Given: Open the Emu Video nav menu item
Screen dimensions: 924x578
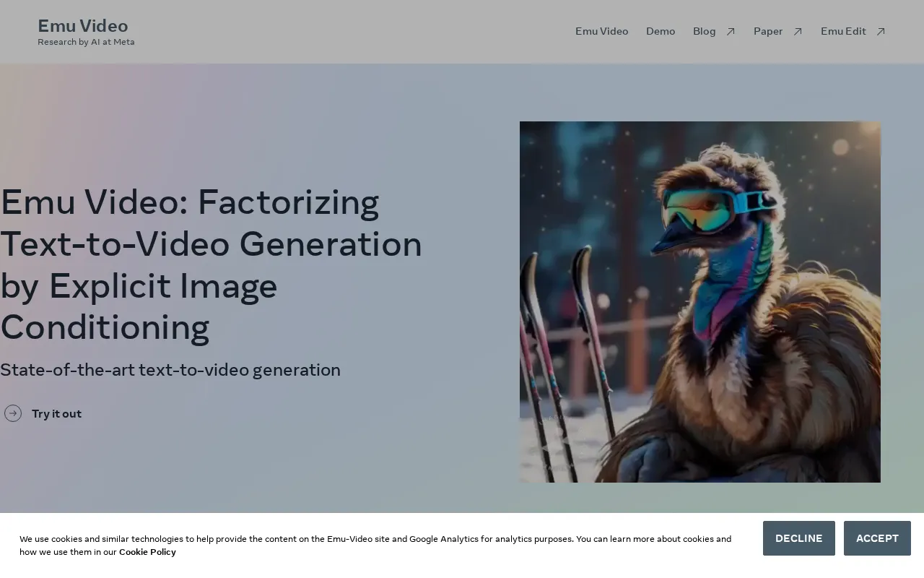Looking at the screenshot, I should [601, 31].
